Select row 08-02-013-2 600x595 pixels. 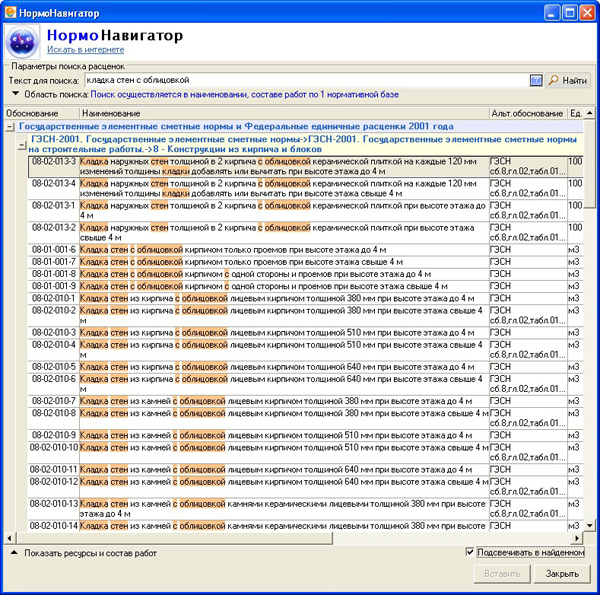pos(305,233)
